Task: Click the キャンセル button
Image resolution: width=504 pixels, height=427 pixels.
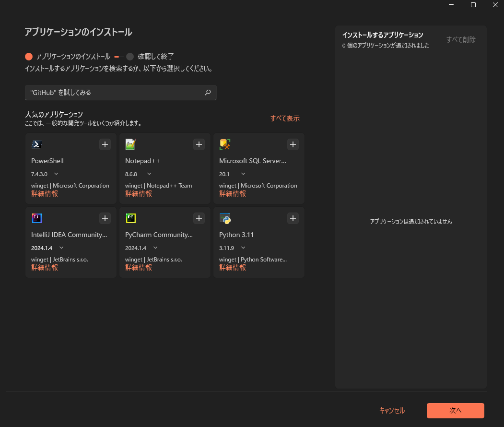Action: (392, 411)
